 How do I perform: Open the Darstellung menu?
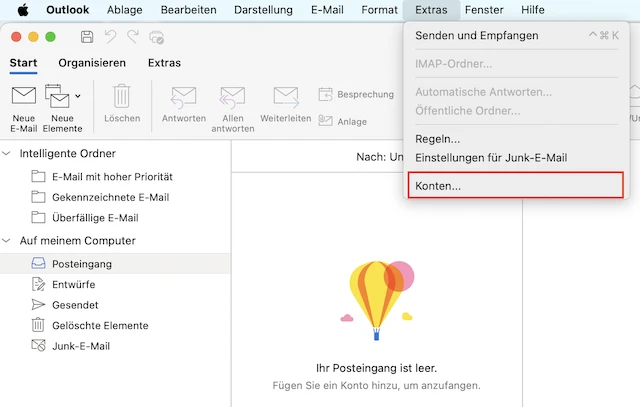(x=263, y=10)
